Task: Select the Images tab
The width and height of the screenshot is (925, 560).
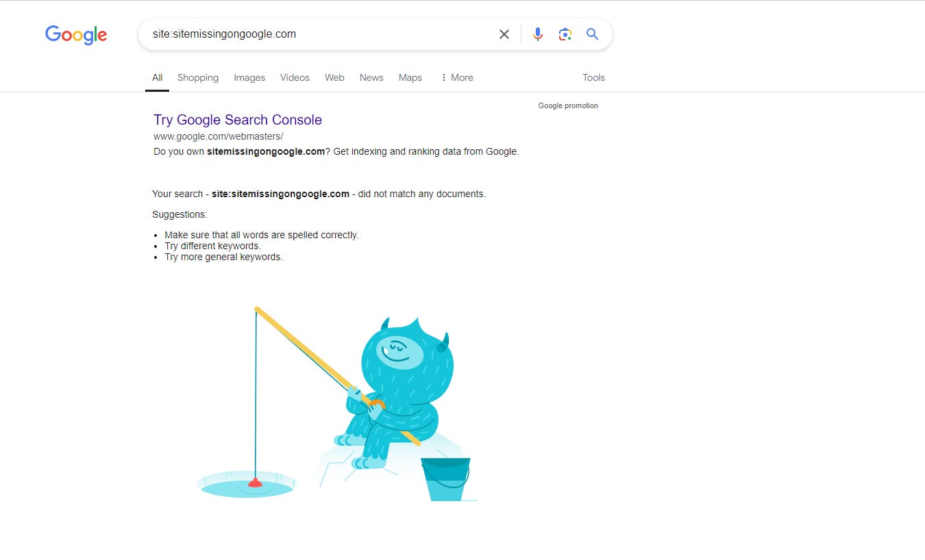Action: click(249, 77)
